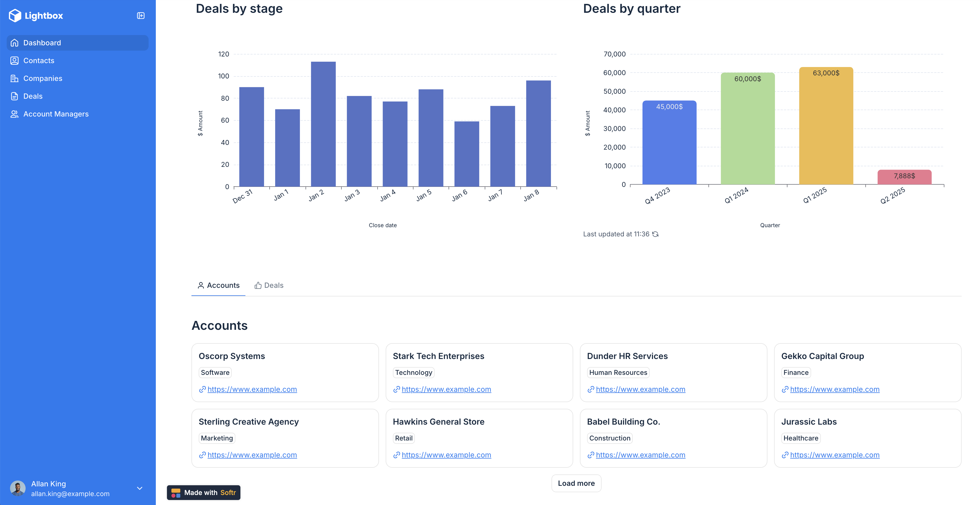Click the Companies building icon
The image size is (980, 505).
click(14, 78)
